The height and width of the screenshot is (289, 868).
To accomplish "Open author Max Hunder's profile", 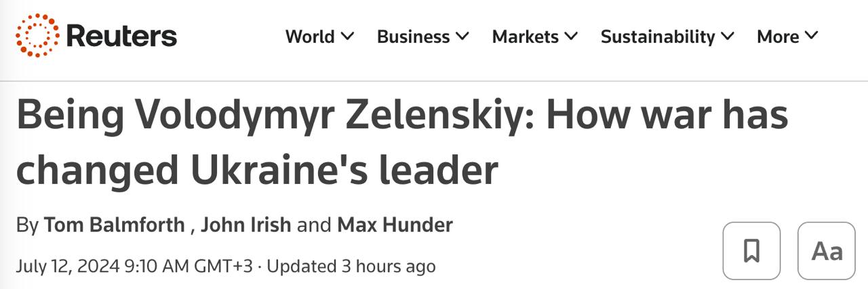I will 395,225.
